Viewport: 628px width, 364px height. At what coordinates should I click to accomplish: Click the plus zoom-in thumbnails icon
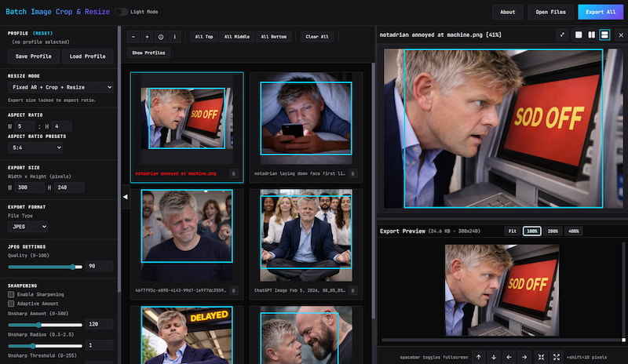147,37
